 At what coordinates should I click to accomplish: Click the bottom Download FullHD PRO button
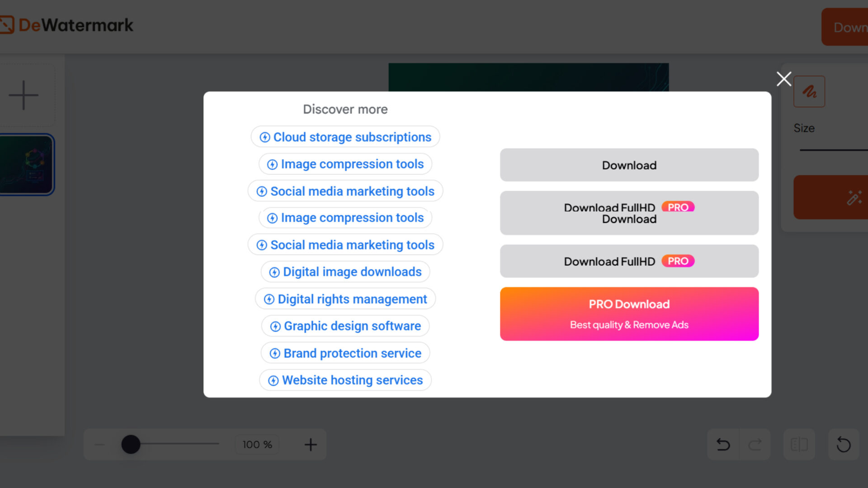tap(629, 261)
